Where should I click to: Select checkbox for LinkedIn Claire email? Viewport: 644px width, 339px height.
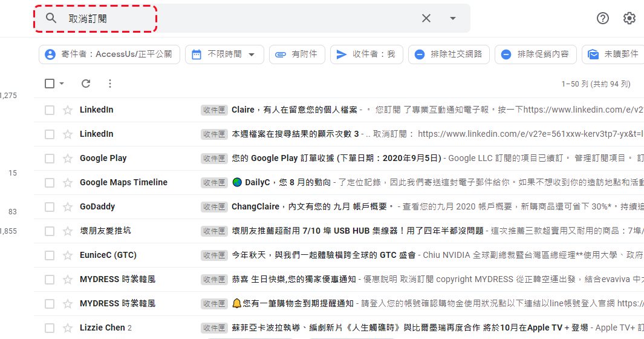[50, 110]
